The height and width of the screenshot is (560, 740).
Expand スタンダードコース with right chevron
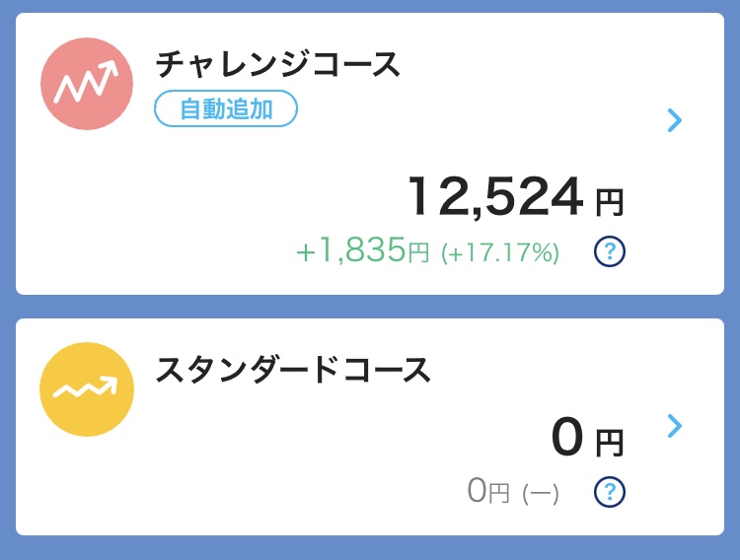pos(675,426)
